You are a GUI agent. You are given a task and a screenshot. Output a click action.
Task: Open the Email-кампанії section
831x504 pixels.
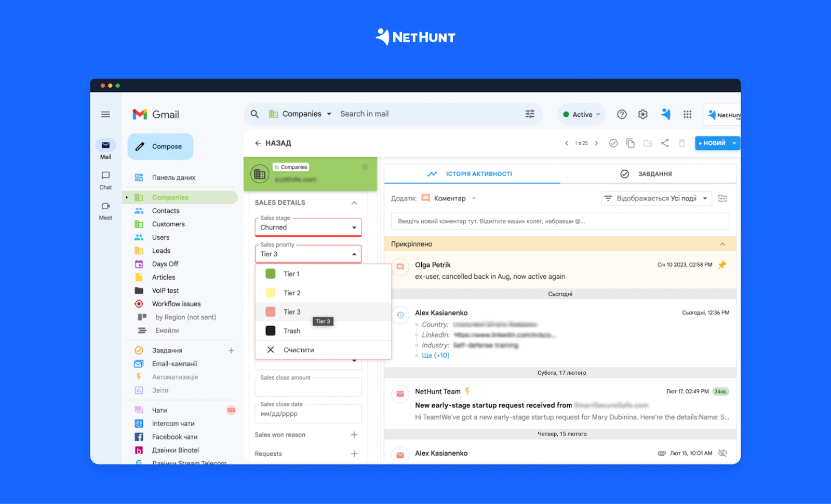pos(175,364)
